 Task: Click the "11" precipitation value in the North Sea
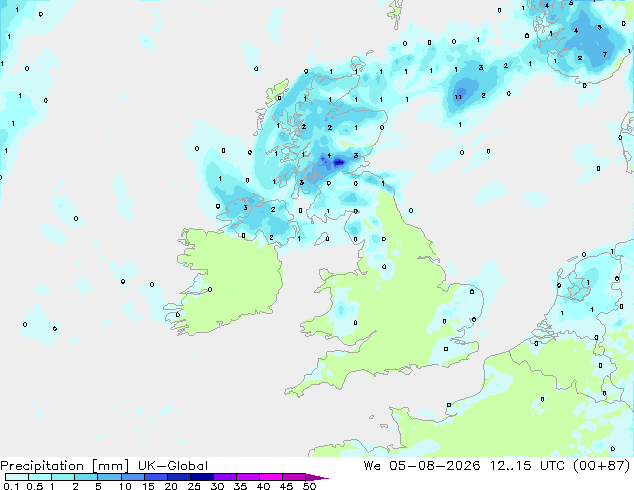click(x=458, y=97)
